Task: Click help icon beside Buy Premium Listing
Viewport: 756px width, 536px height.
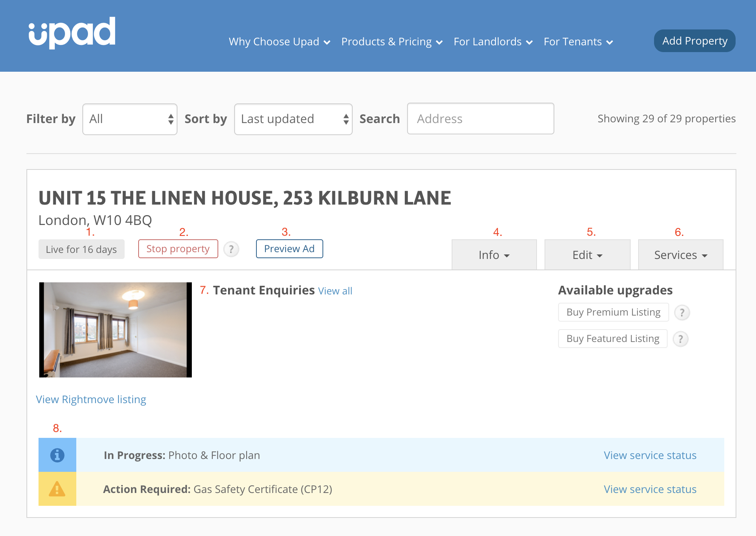Action: click(682, 313)
